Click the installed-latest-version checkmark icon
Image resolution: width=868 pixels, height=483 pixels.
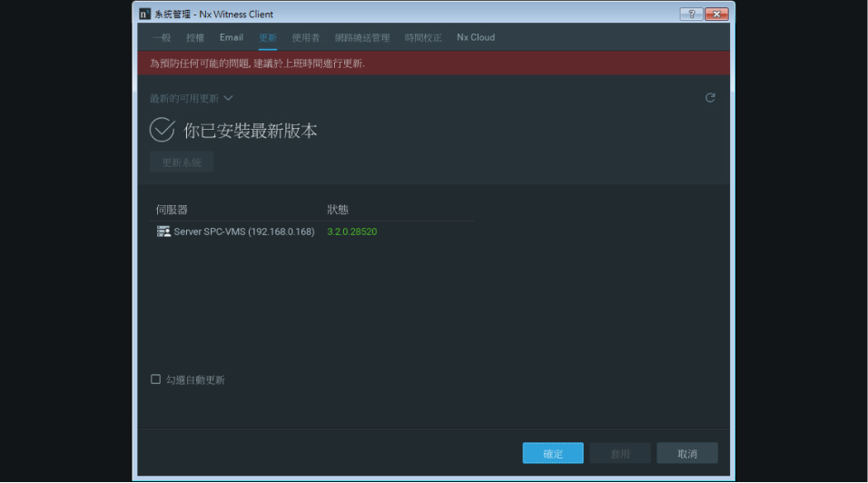coord(163,130)
